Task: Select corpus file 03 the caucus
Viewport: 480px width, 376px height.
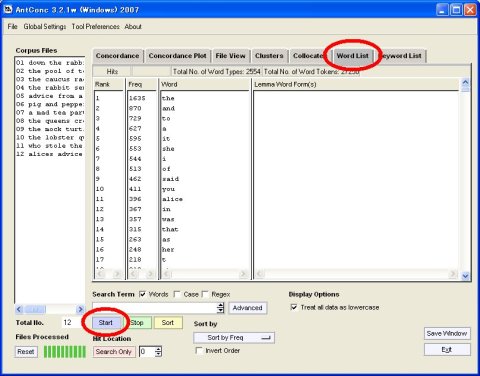Action: coord(50,79)
